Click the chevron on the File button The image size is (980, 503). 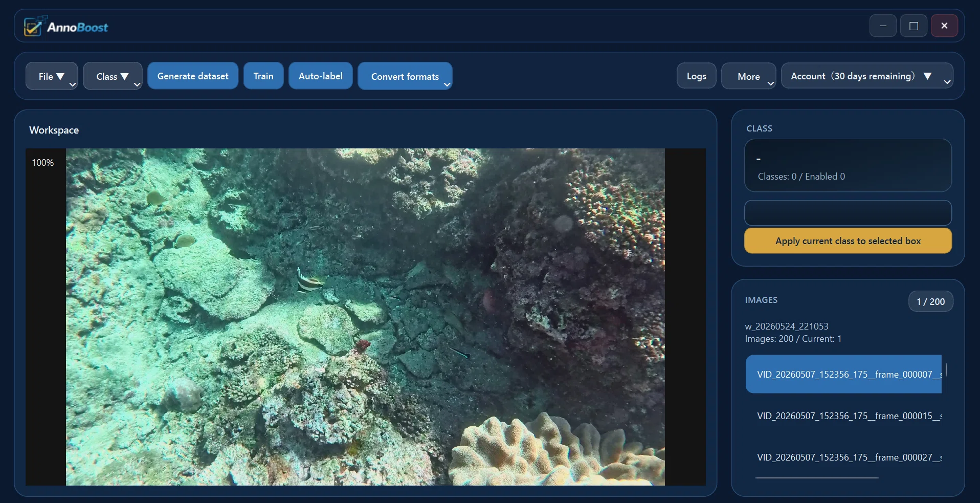pyautogui.click(x=73, y=84)
